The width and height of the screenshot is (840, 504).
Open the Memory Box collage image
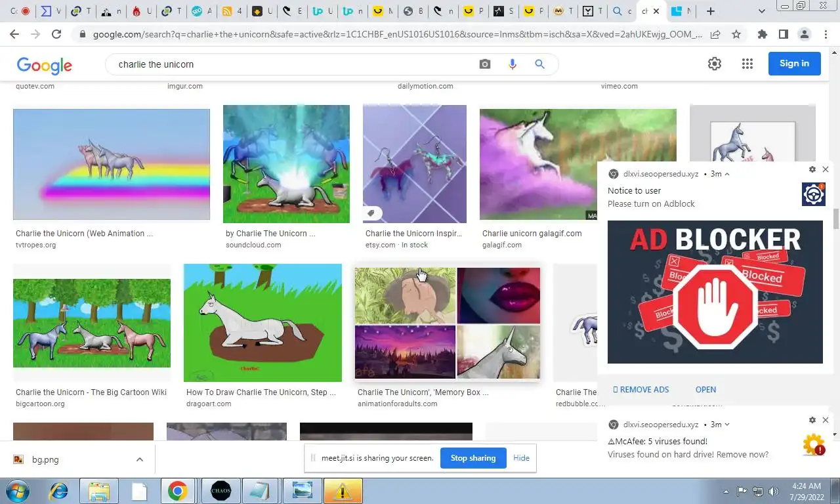click(x=448, y=323)
